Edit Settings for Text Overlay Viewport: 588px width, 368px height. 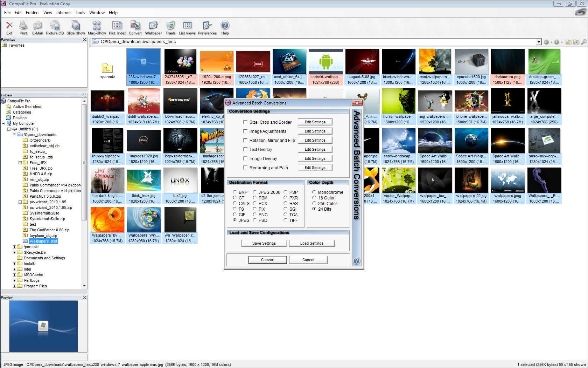(x=315, y=149)
